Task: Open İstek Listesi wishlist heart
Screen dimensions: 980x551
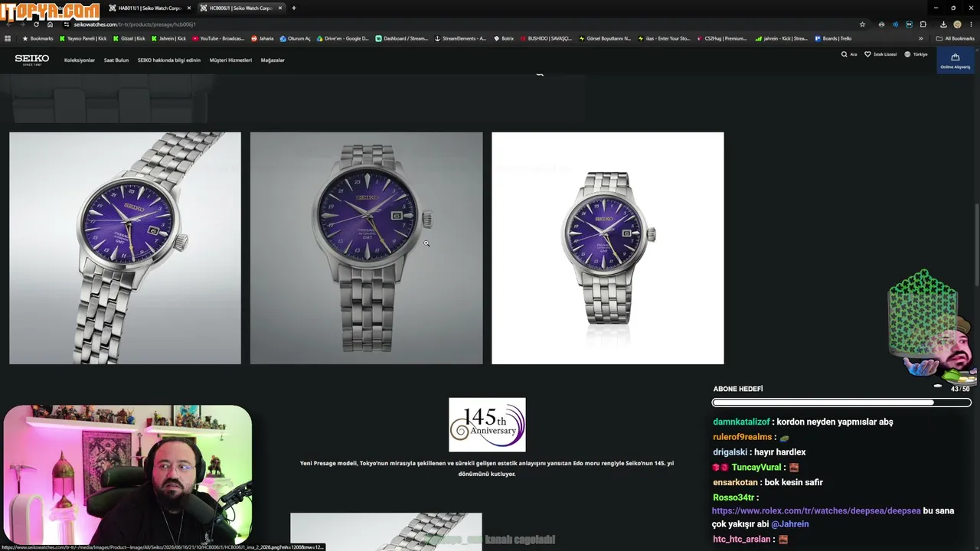Action: pos(880,54)
